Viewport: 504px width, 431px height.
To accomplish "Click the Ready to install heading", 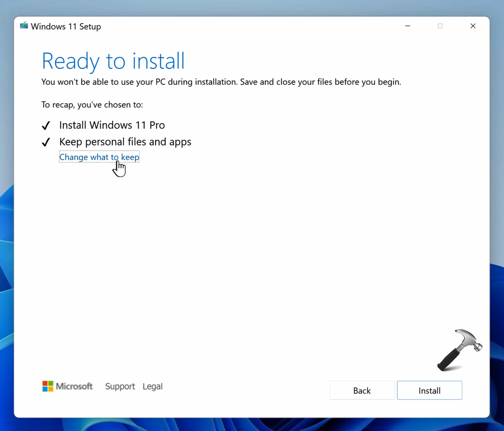I will point(113,61).
